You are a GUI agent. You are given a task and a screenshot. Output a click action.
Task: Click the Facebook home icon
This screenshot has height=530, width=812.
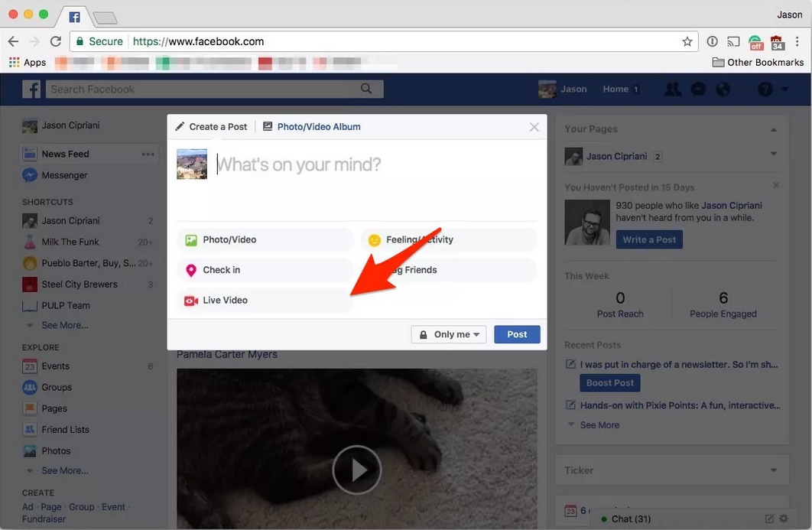tap(31, 89)
